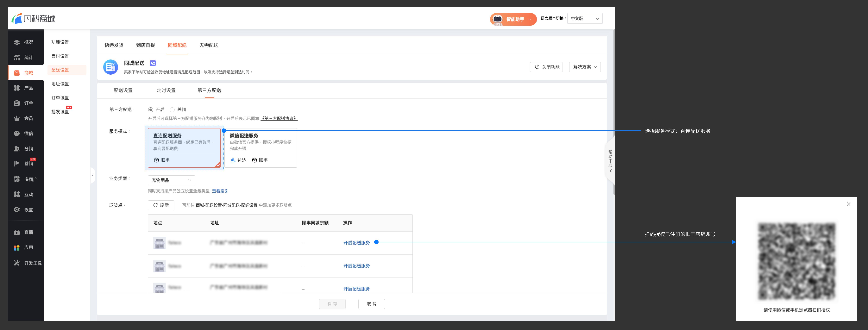Close the QR code popup
This screenshot has height=330, width=868.
pyautogui.click(x=849, y=204)
